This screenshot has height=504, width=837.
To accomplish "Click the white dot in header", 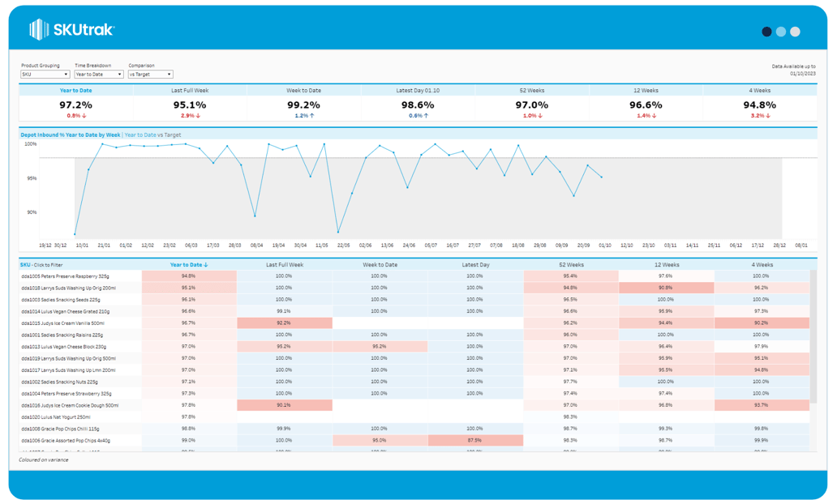I will 795,32.
